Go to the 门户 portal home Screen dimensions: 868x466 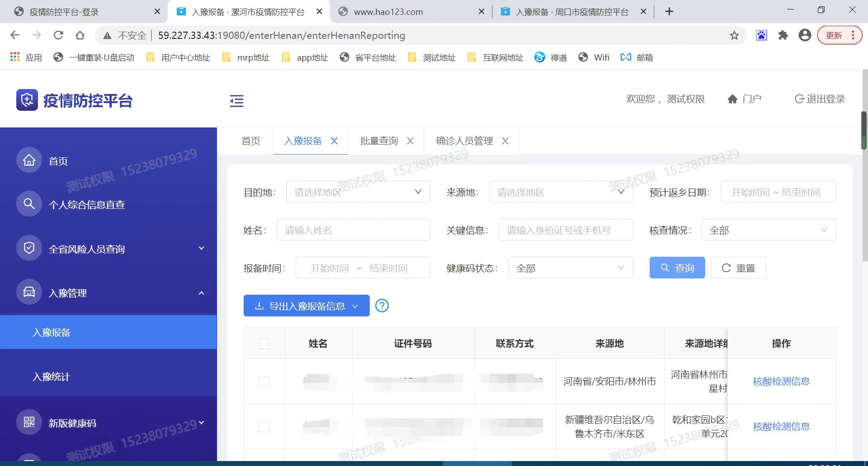(x=744, y=99)
